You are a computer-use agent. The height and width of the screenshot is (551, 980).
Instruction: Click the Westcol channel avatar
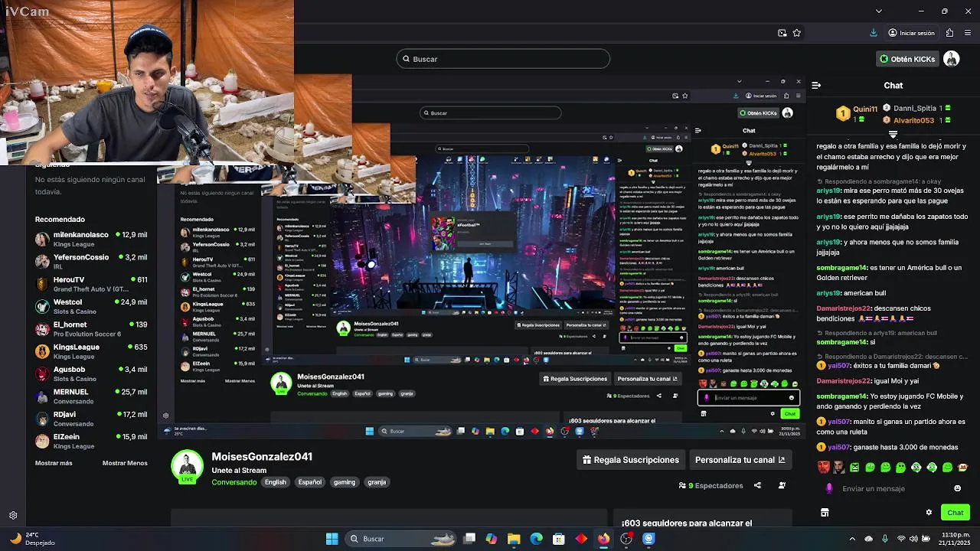point(42,306)
